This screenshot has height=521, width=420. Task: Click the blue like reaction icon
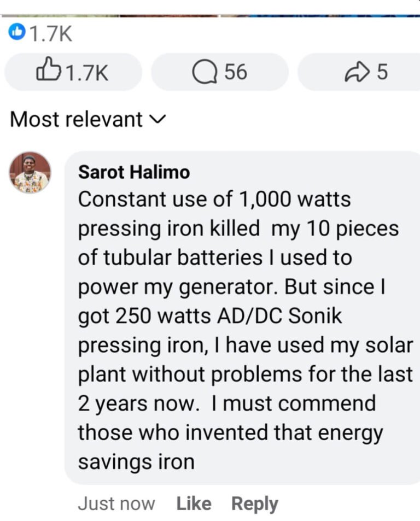16,32
